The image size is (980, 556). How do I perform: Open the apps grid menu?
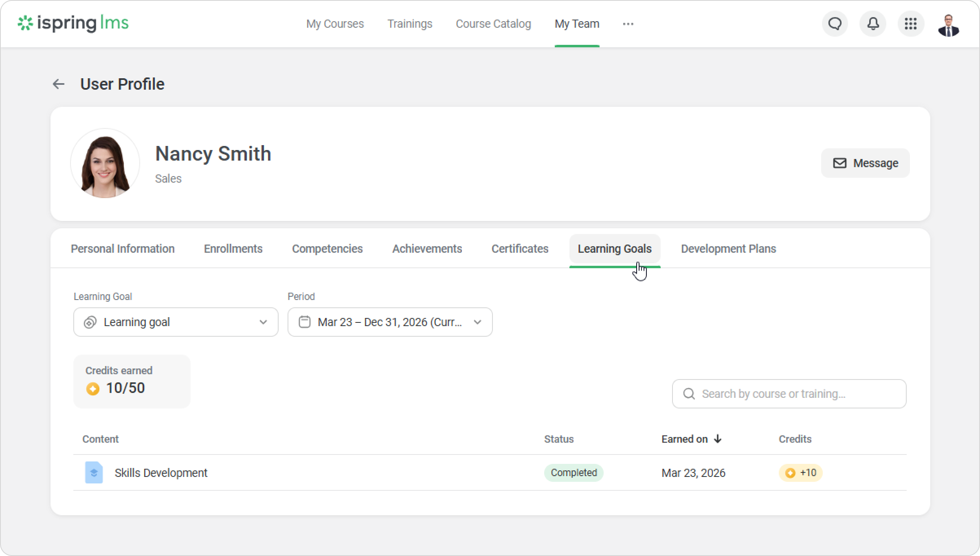(910, 24)
